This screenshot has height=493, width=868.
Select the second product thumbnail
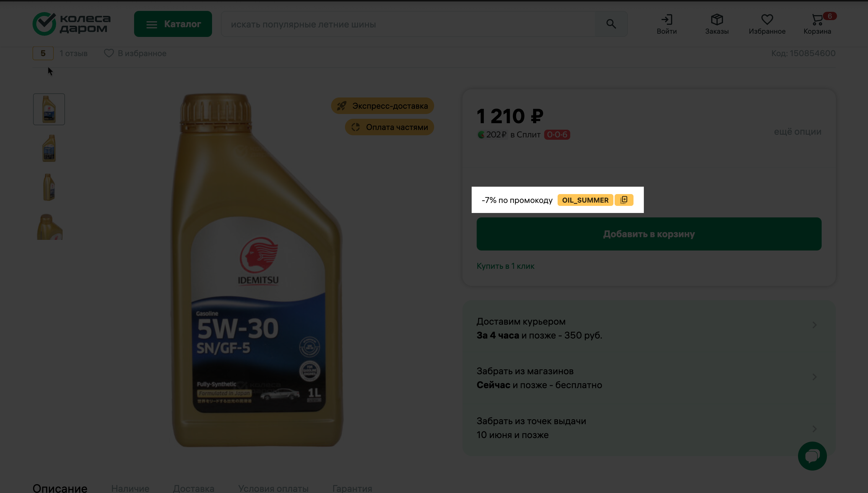pos(49,148)
